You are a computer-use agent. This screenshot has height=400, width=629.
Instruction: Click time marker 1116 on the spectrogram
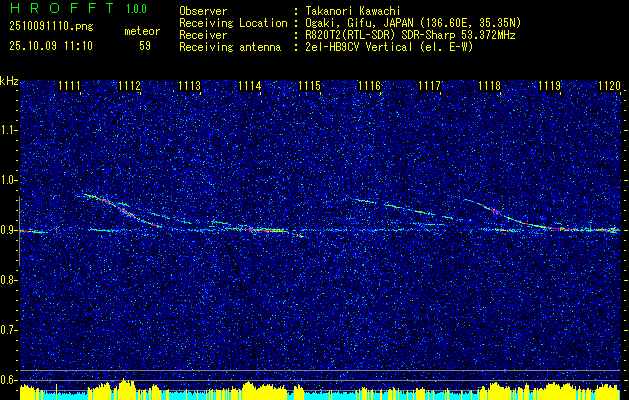click(x=369, y=85)
